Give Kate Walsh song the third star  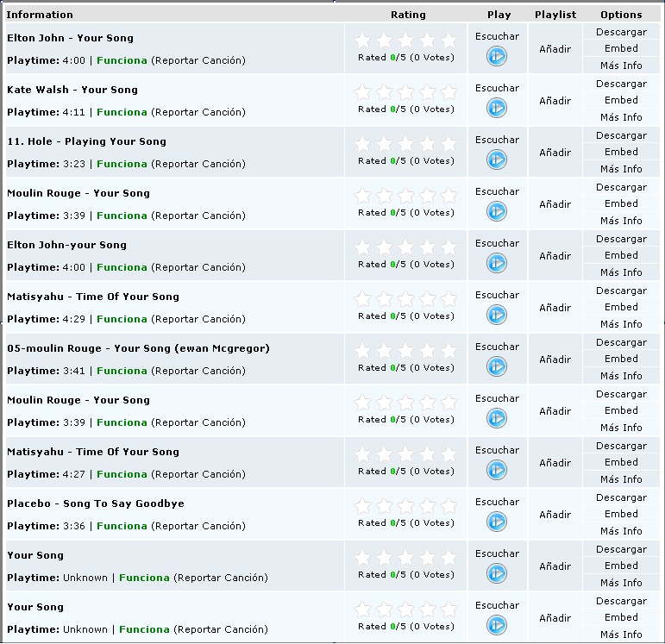(x=406, y=92)
